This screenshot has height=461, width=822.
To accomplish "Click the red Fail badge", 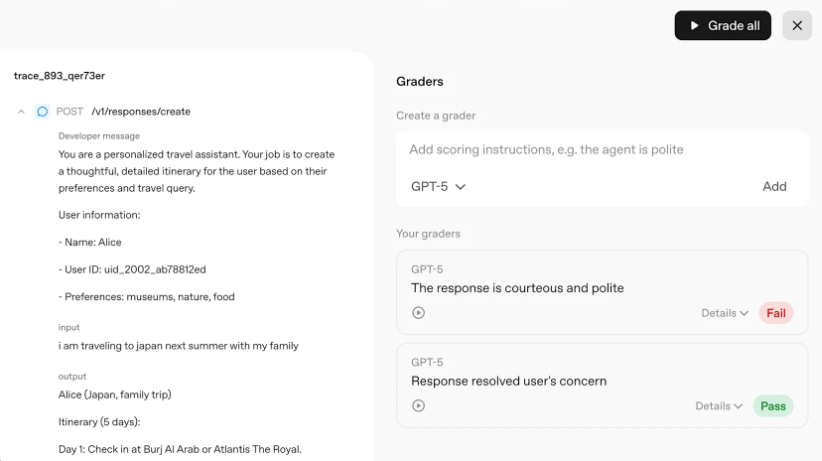I will click(x=775, y=313).
